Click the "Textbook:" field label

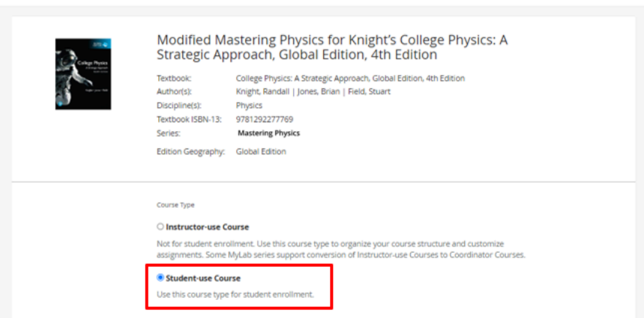173,78
